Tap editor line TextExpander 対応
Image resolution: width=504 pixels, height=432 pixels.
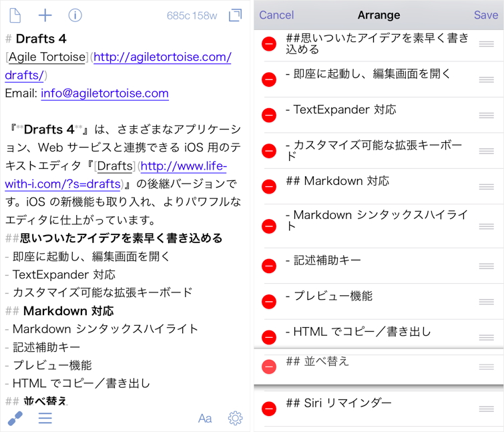tap(61, 274)
